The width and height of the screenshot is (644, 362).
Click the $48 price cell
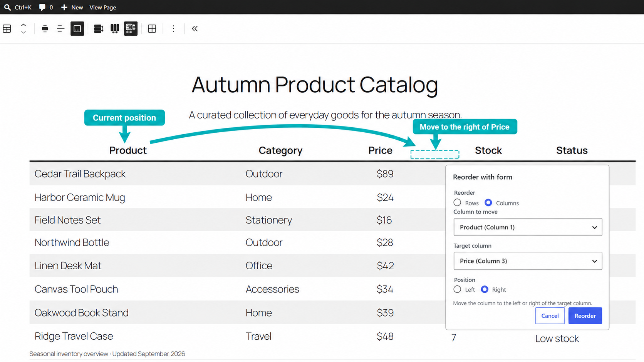point(385,336)
